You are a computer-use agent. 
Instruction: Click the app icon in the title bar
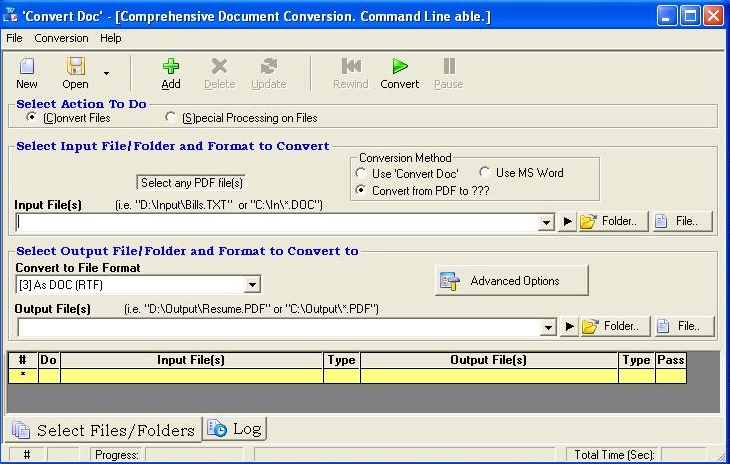pyautogui.click(x=10, y=15)
